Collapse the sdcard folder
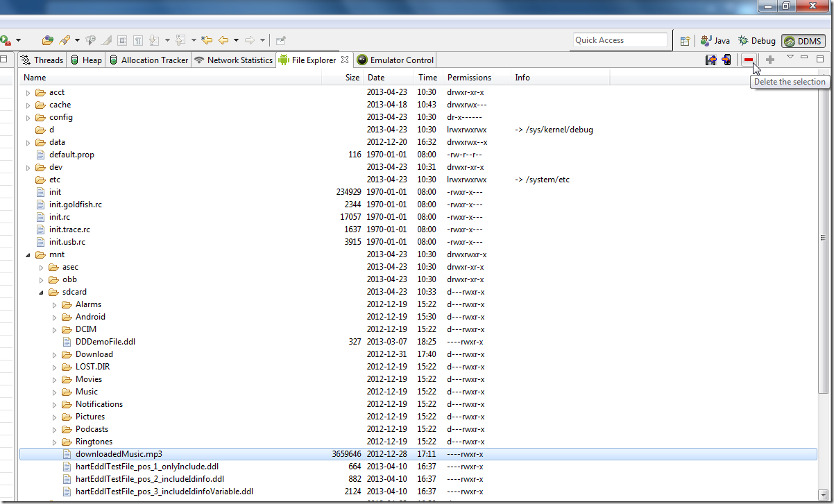 coord(42,293)
